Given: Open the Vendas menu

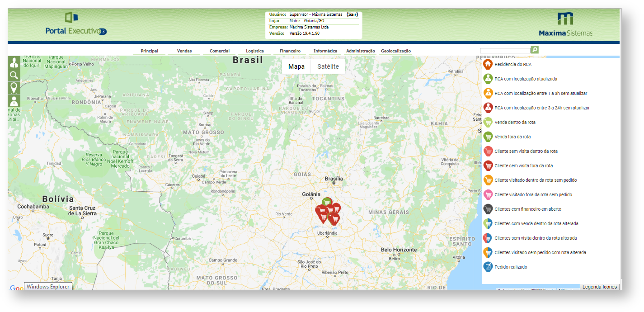Looking at the screenshot, I should point(184,51).
